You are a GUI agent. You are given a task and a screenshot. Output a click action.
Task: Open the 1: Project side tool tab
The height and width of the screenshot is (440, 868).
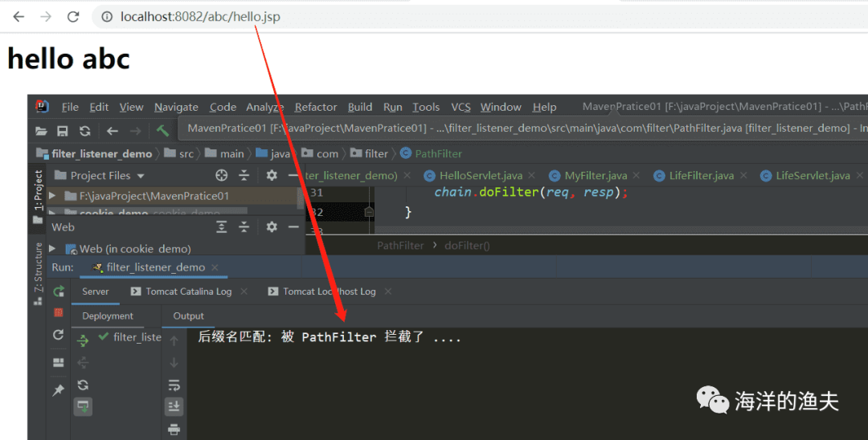coord(38,196)
